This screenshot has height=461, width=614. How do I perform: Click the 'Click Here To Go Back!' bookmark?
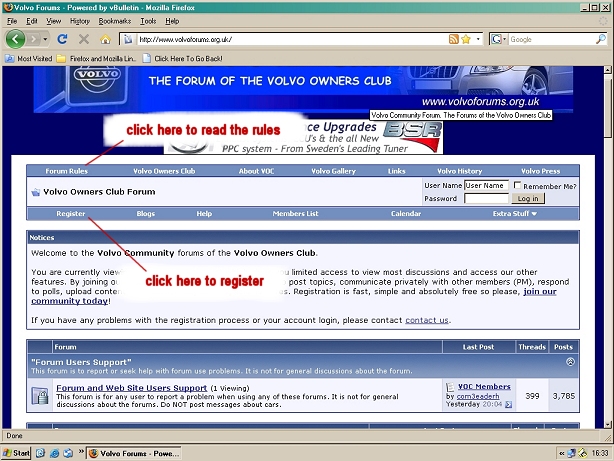(183, 58)
